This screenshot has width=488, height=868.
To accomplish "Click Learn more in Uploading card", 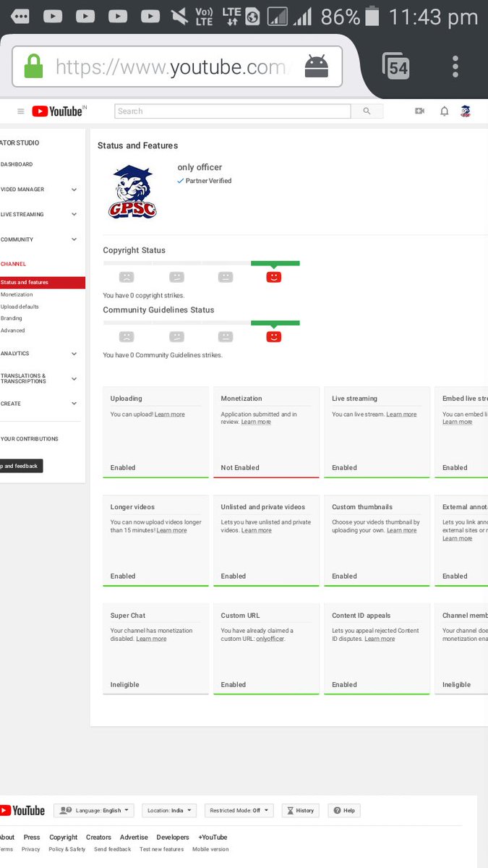I will click(x=169, y=414).
